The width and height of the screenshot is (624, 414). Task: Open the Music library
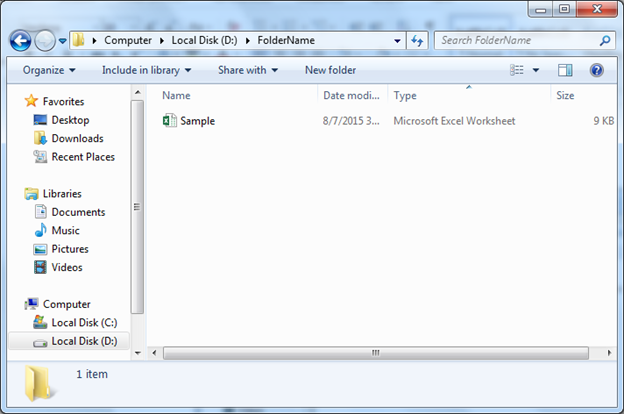click(66, 230)
